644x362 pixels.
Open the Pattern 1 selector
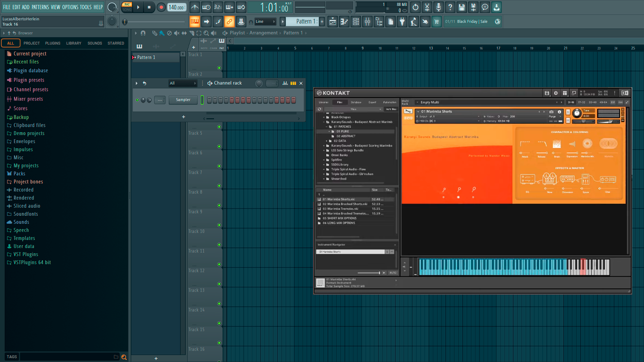(303, 22)
